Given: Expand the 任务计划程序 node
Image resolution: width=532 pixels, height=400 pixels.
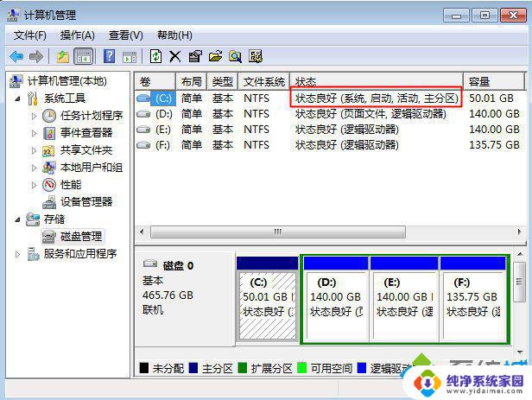Looking at the screenshot, I should click(x=34, y=116).
